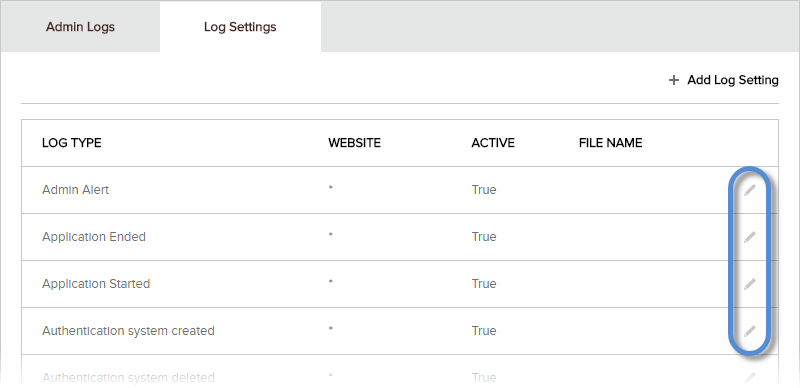Switch to the Admin Logs tab
This screenshot has height=388, width=800.
tap(80, 27)
